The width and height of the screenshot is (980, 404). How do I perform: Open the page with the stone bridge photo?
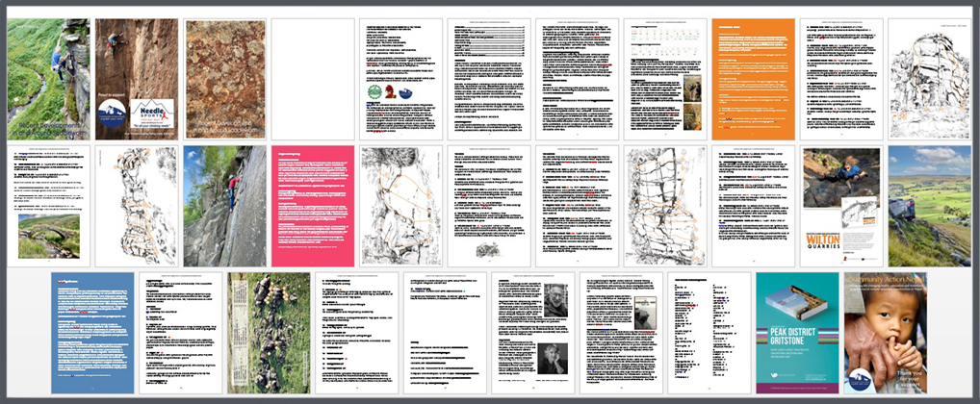tap(48, 235)
